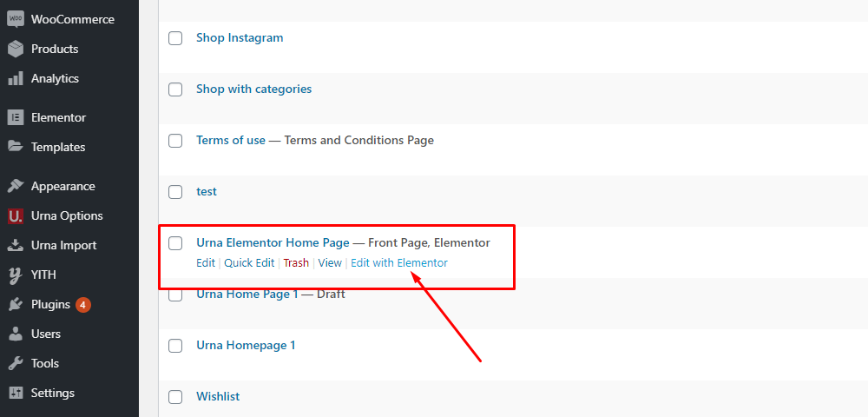Open the Terms of use page
Image resolution: width=868 pixels, height=417 pixels.
(231, 140)
